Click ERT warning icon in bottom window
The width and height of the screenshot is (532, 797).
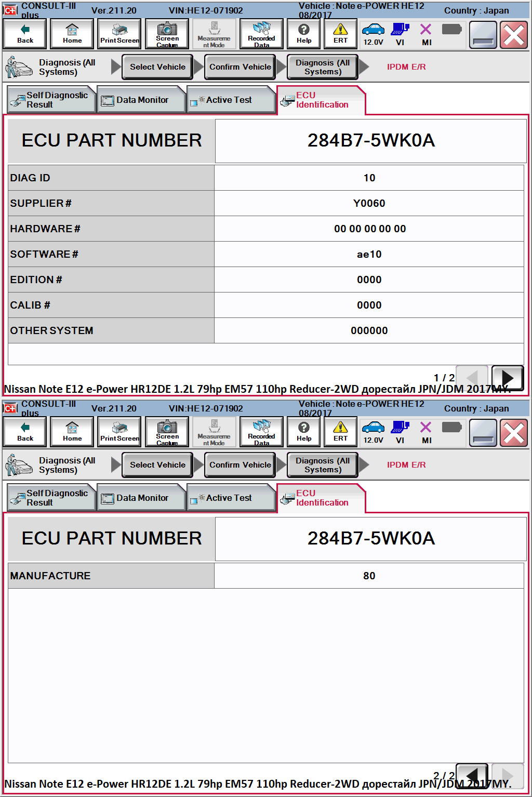[x=340, y=432]
